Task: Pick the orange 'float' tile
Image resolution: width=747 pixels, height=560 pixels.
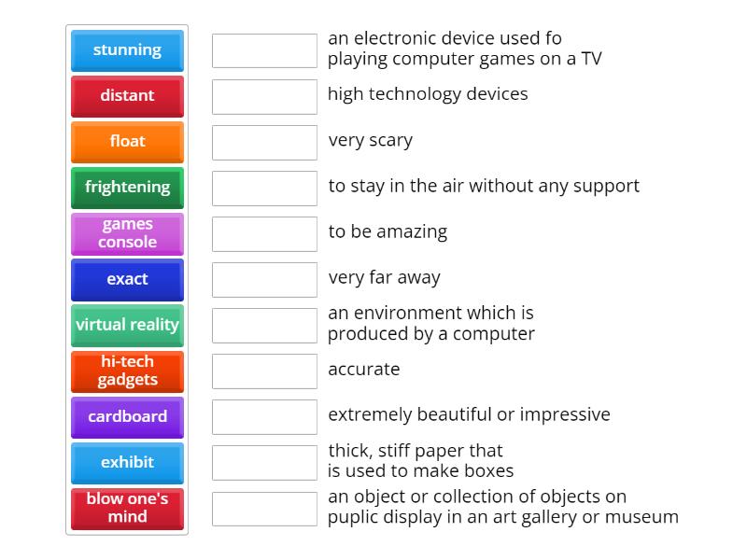Action: 127,142
